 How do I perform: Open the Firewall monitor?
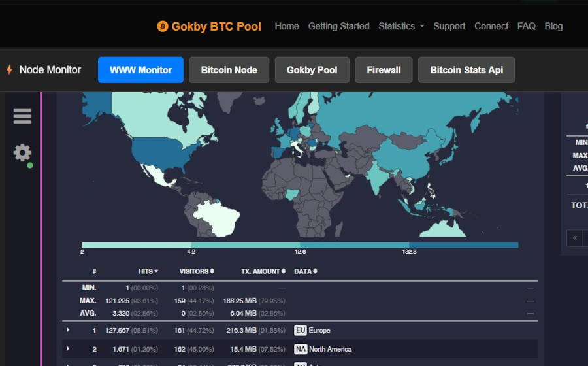point(384,70)
